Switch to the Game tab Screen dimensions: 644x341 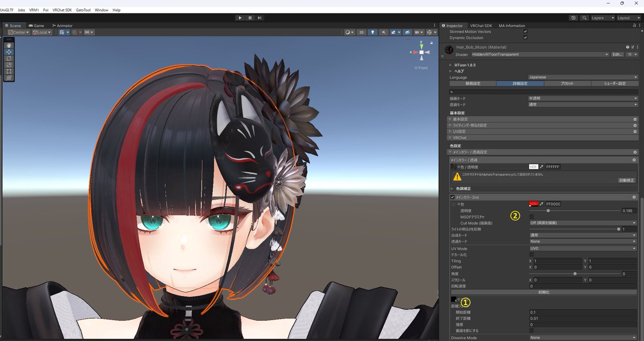click(36, 26)
